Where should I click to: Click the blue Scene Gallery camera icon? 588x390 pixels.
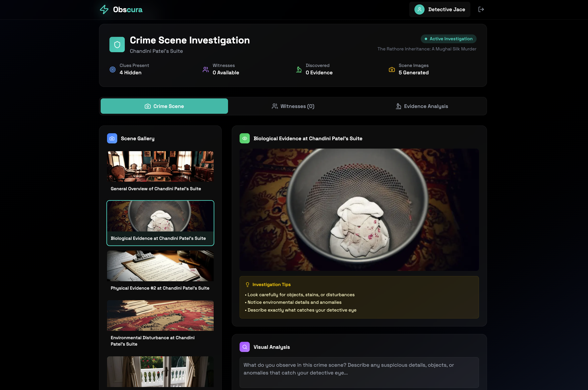[x=112, y=138]
